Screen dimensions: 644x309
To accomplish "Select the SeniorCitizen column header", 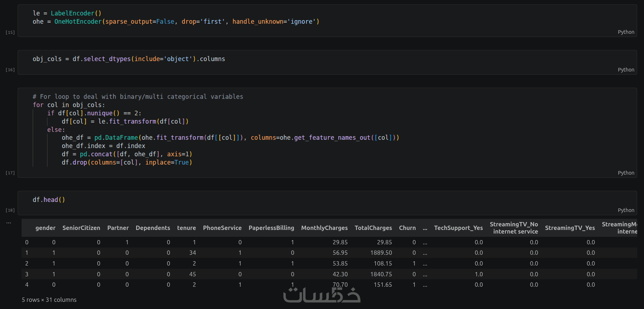I will (x=81, y=228).
